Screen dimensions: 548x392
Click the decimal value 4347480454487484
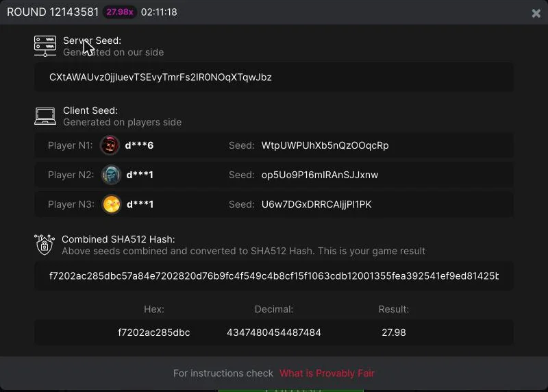273,332
